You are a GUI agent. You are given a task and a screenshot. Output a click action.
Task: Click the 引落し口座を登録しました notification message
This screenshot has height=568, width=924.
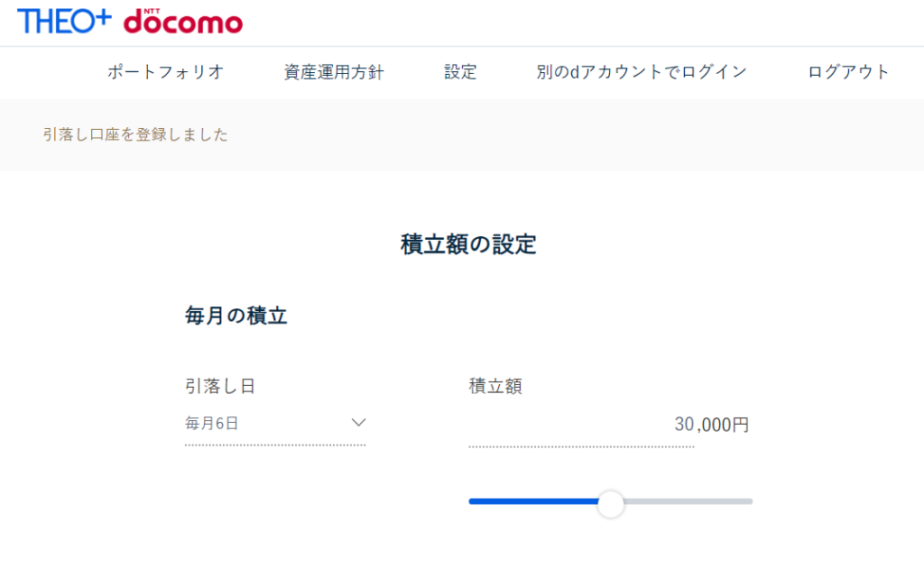(135, 135)
